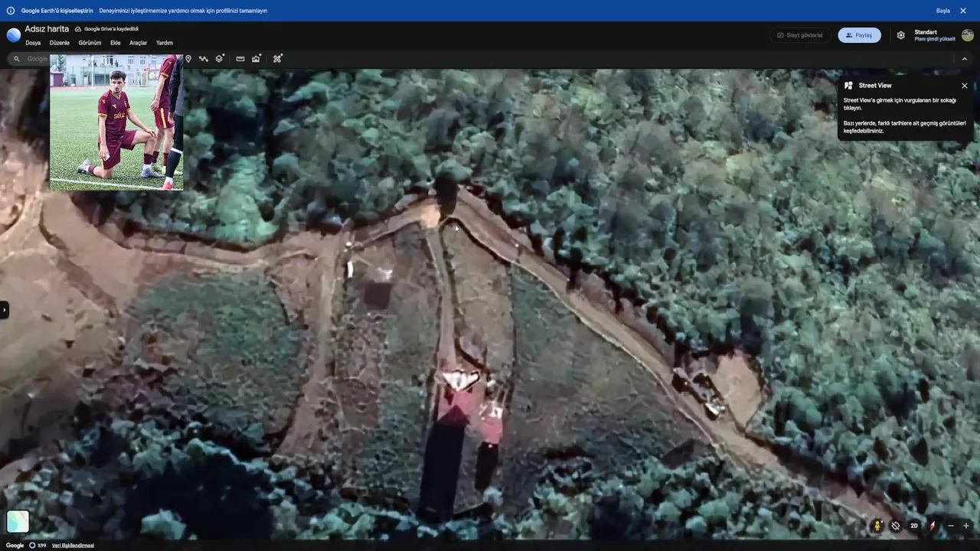Open the Yardım menu
980x551 pixels.
[x=165, y=43]
